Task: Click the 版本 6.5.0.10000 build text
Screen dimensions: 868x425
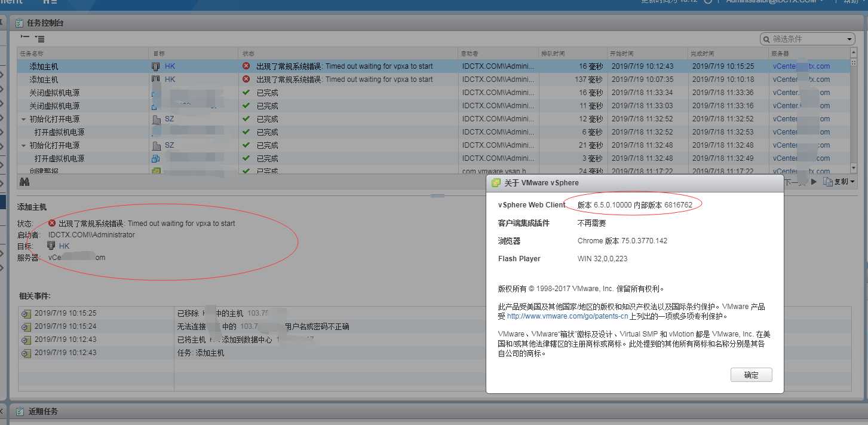Action: 634,205
